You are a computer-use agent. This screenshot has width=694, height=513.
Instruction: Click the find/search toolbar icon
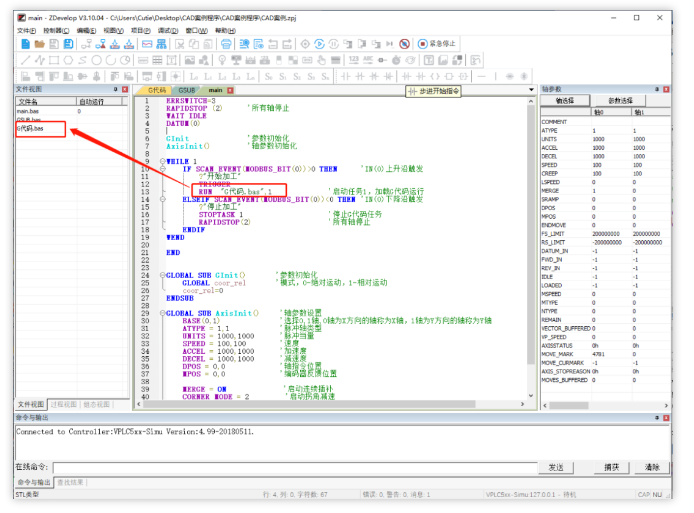point(244,44)
